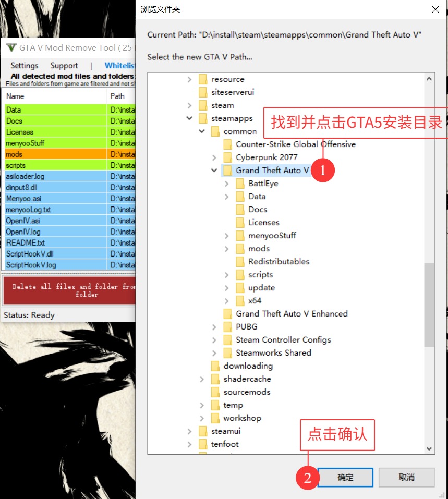Click the Counter-Strike Global Offensive folder icon
Viewport: 448px width, 499px height.
[x=227, y=144]
